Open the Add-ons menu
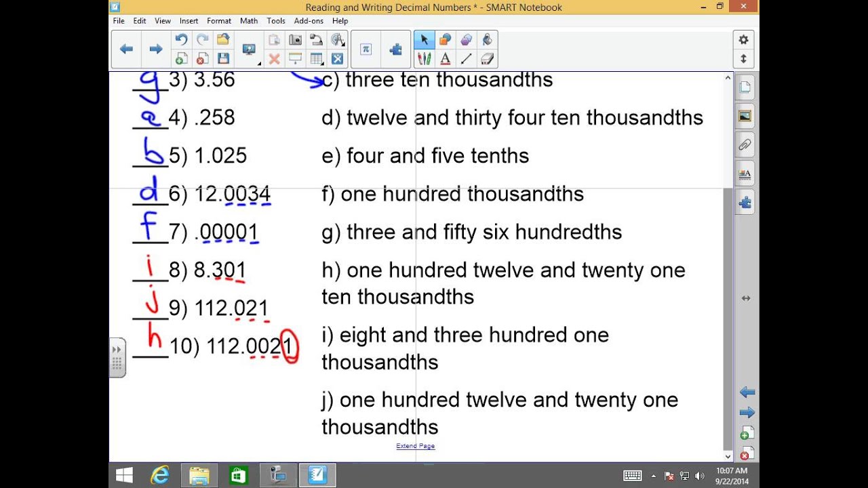This screenshot has width=868, height=488. [x=309, y=21]
